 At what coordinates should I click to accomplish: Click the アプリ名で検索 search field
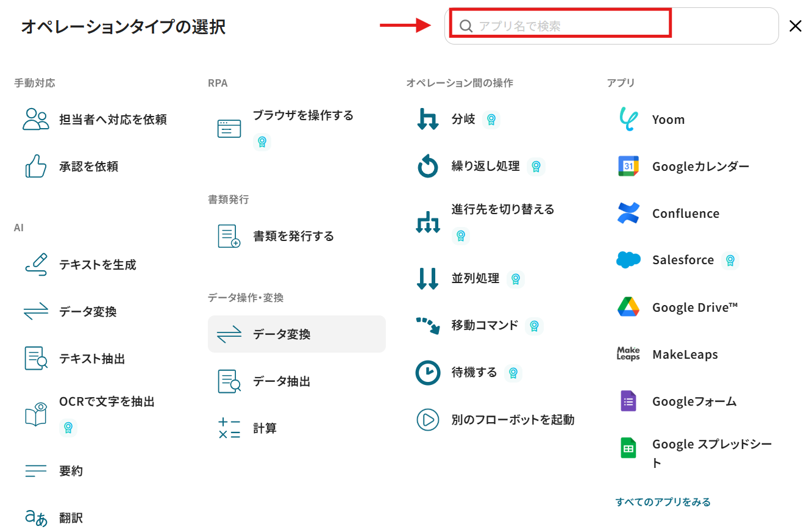click(611, 26)
